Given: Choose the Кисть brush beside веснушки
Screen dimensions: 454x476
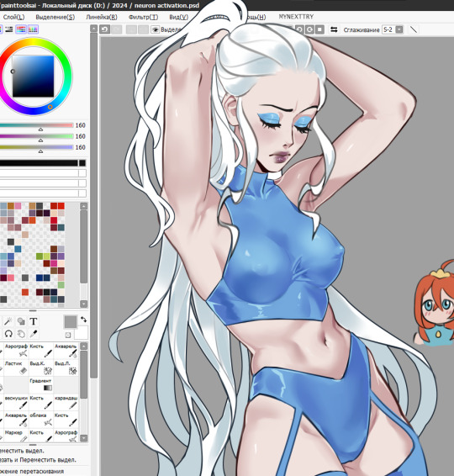Looking at the screenshot, I should pos(40,402).
